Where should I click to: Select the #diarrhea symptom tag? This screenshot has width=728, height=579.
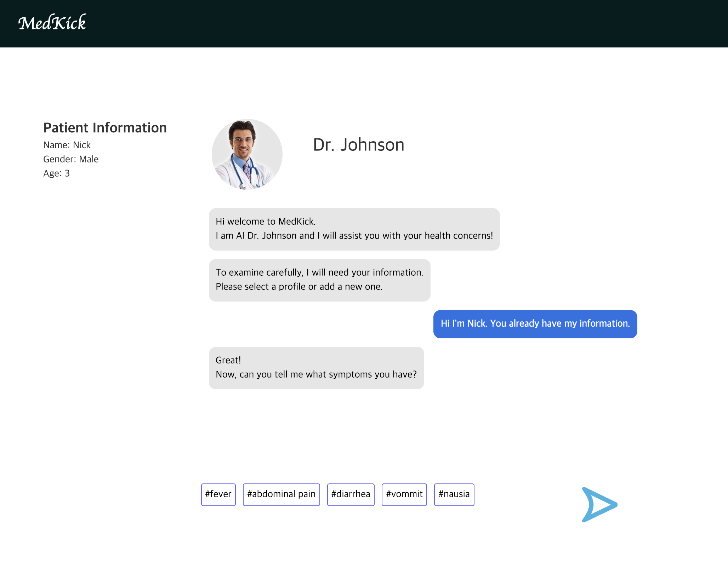click(351, 494)
